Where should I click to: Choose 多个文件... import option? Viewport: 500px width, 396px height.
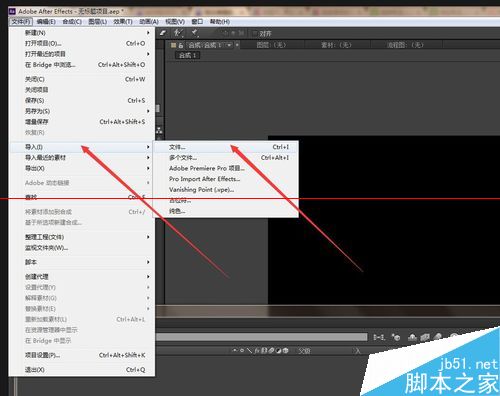226,158
